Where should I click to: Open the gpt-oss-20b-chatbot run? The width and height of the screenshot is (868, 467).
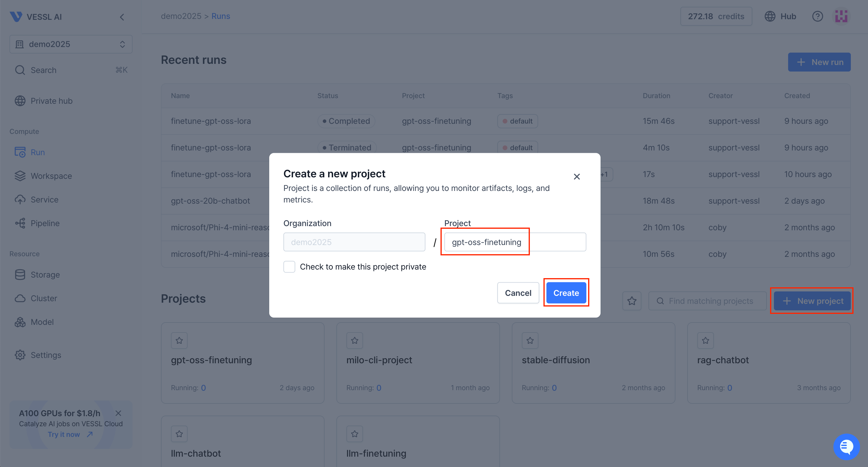click(210, 201)
